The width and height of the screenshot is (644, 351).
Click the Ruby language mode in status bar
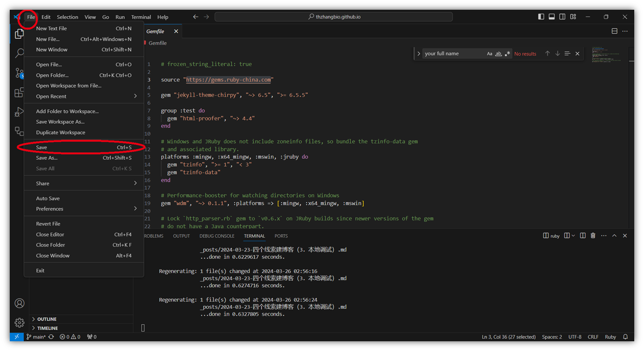(x=610, y=337)
